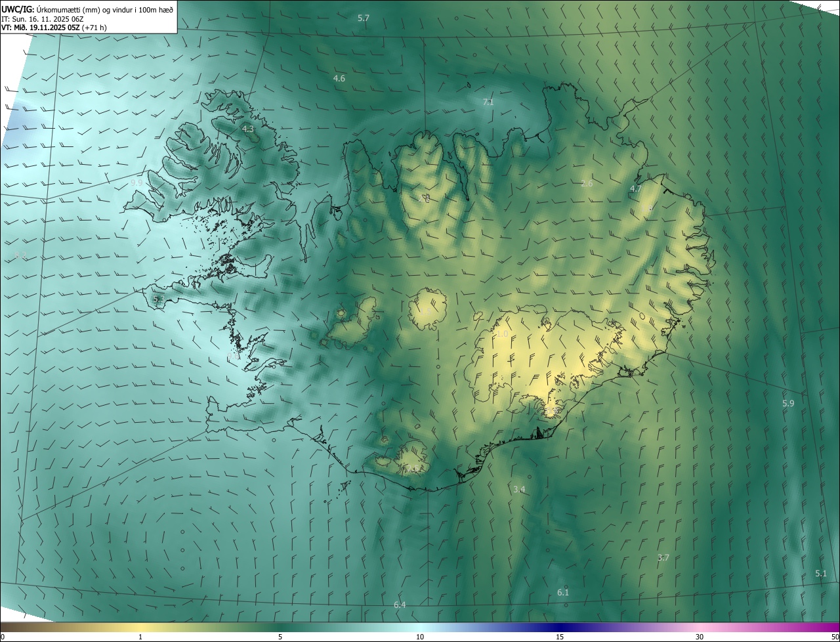Click the colorbar tick label '50'
This screenshot has height=642, width=840.
click(835, 637)
